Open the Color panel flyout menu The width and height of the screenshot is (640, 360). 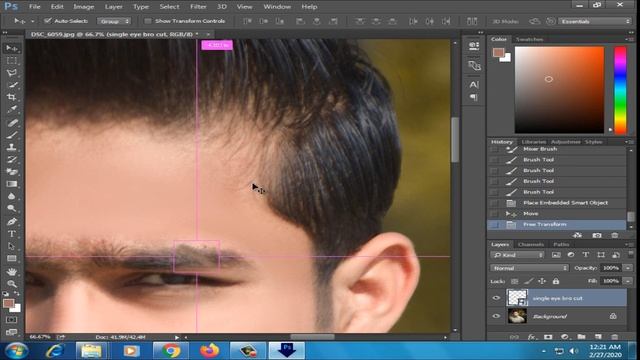(630, 39)
